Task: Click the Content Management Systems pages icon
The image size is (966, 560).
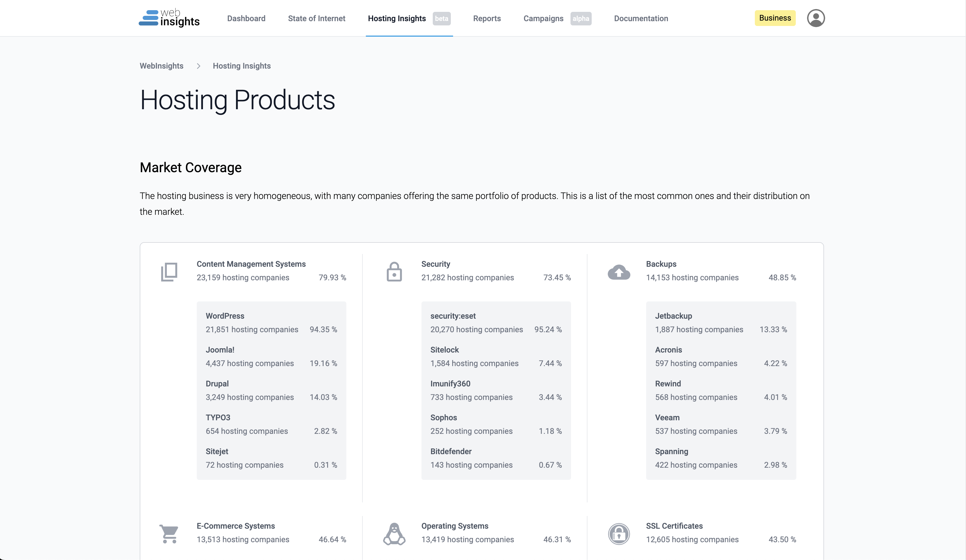Action: point(169,272)
